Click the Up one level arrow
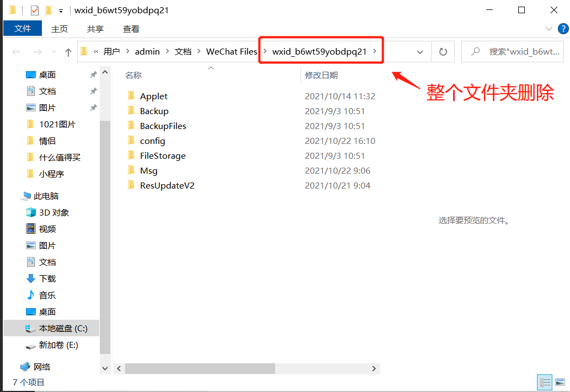 tap(68, 52)
